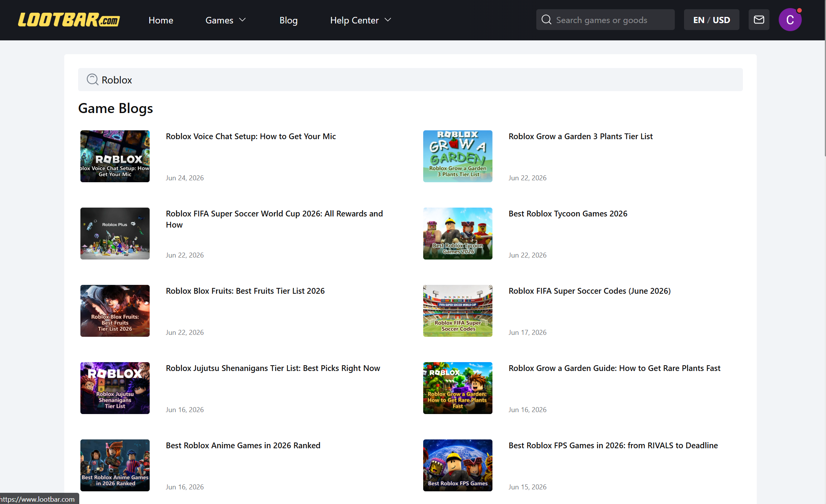
Task: Click the Jun 15, 2026 date text
Action: coord(527,487)
